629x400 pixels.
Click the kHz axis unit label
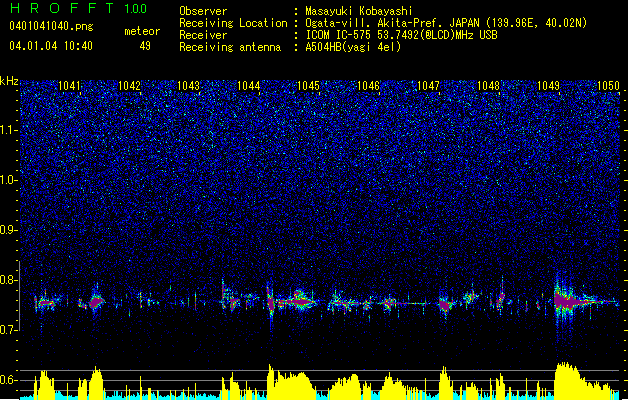(x=9, y=81)
